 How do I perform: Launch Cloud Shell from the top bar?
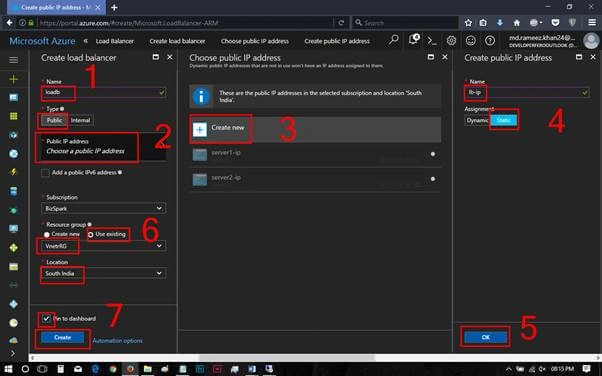tap(432, 40)
